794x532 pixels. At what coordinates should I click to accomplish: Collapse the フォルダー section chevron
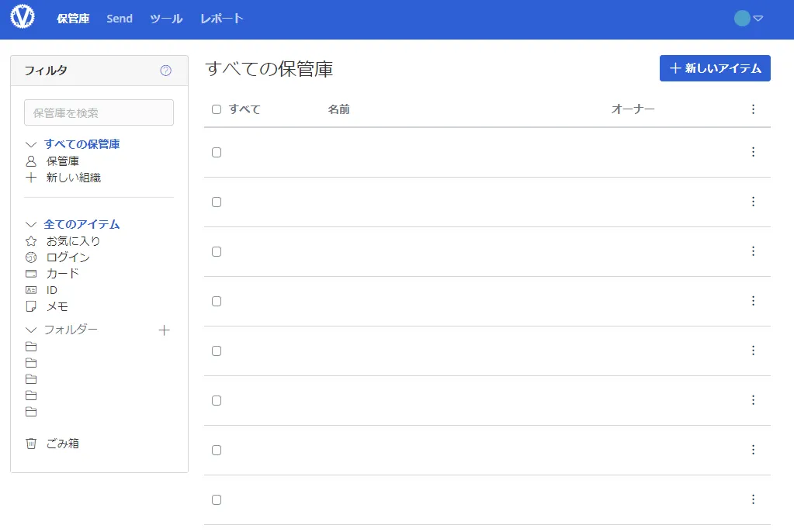(31, 330)
